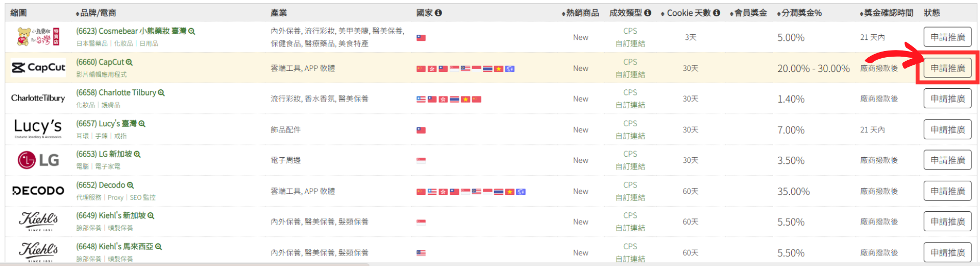Viewport: 980px width, 270px height.
Task: Click the magnifier icon beside Charlotte Tilbury
Action: (x=161, y=93)
